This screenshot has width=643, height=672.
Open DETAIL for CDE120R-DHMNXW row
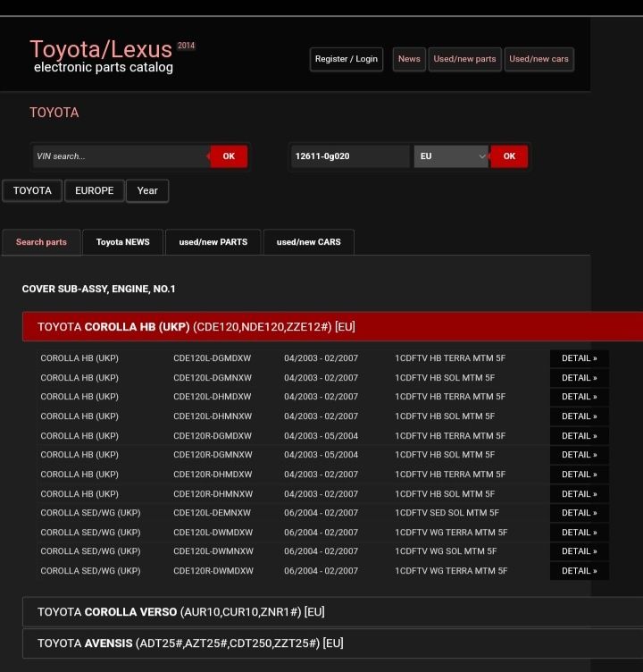click(580, 494)
